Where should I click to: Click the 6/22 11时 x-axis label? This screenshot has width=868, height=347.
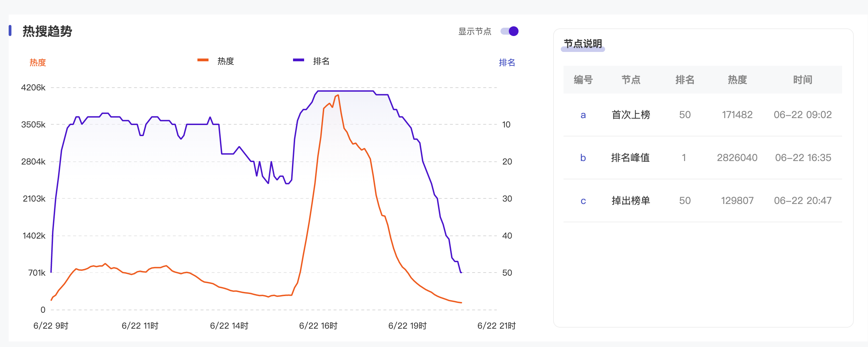[x=140, y=326]
